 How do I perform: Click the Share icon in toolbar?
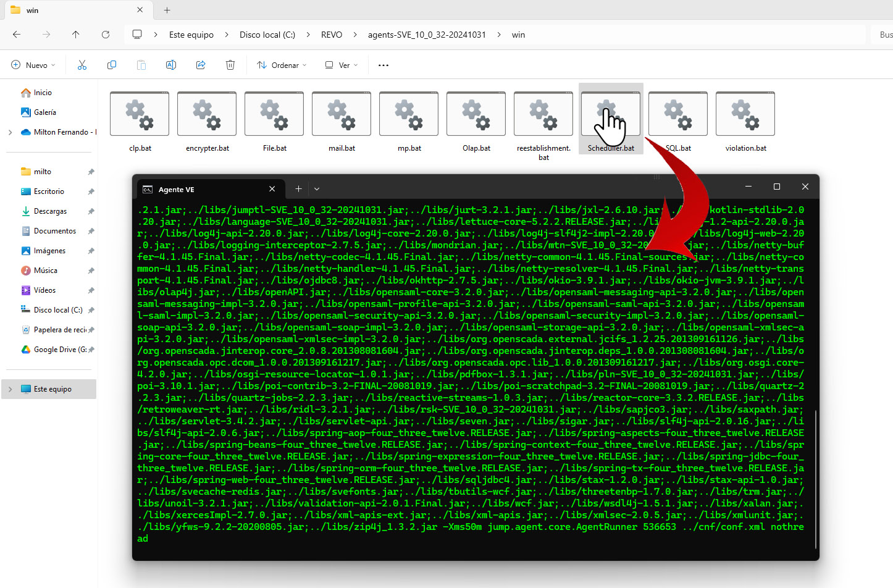[201, 65]
